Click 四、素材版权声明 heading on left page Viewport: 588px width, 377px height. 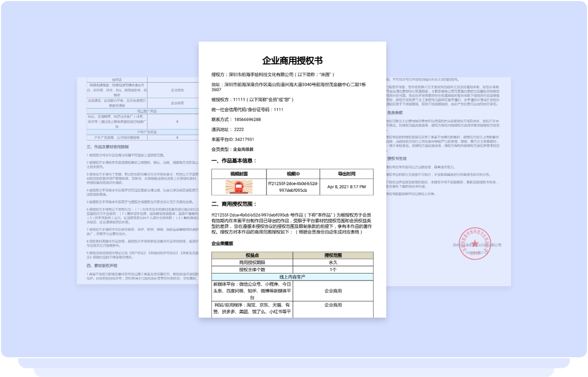point(102,265)
